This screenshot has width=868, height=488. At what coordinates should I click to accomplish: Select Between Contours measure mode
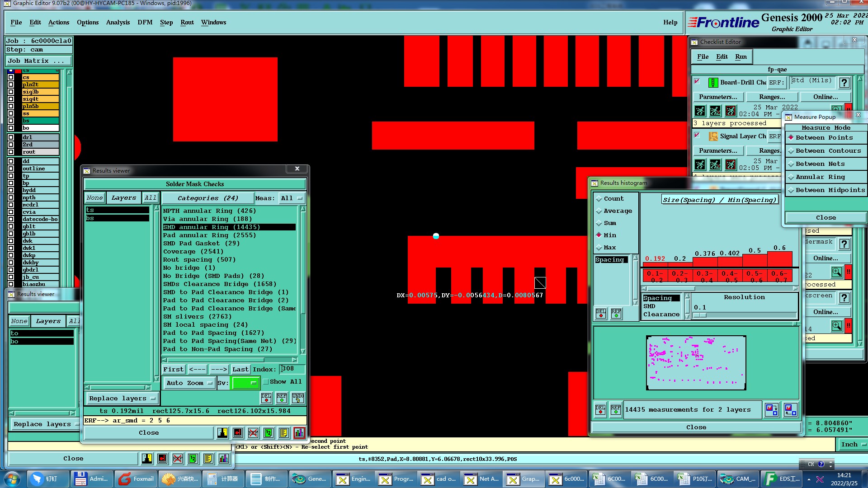[791, 151]
